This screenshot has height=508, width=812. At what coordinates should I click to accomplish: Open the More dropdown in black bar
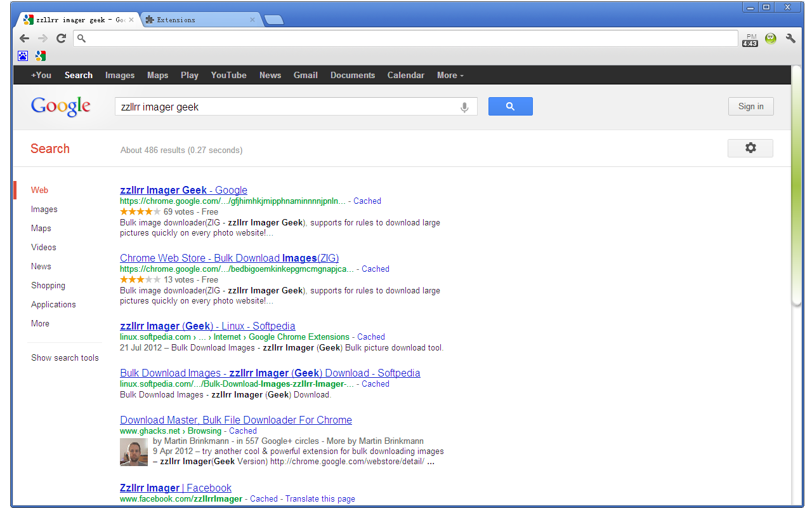pos(450,75)
